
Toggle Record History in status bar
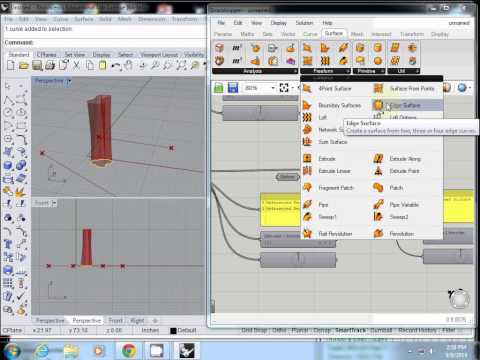pos(417,330)
